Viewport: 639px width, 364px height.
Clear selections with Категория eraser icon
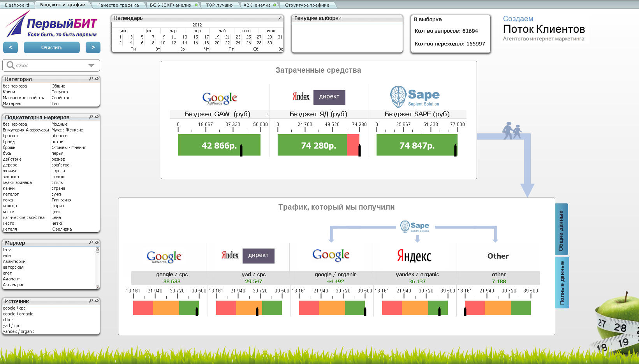[97, 79]
